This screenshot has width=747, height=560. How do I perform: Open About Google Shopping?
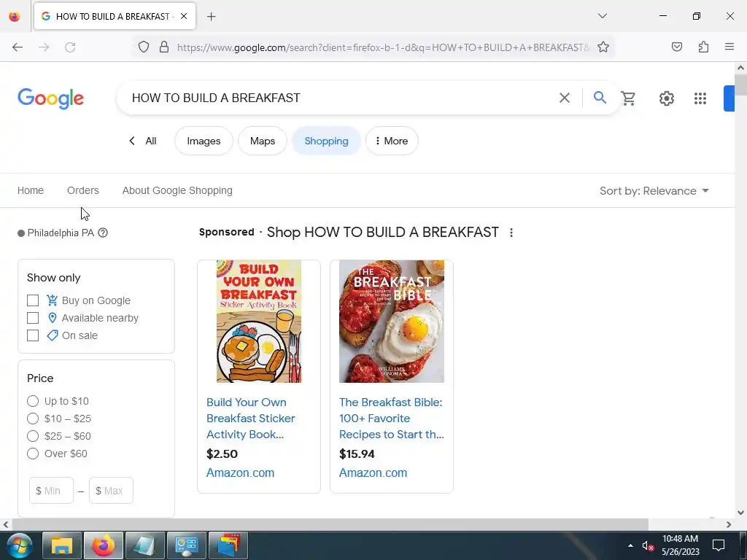[x=177, y=190]
